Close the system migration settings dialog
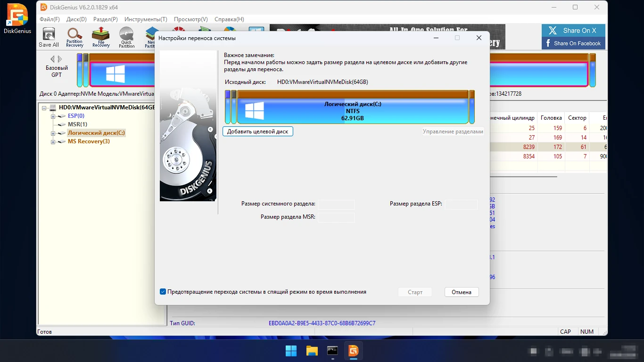The width and height of the screenshot is (644, 362). coord(479,38)
